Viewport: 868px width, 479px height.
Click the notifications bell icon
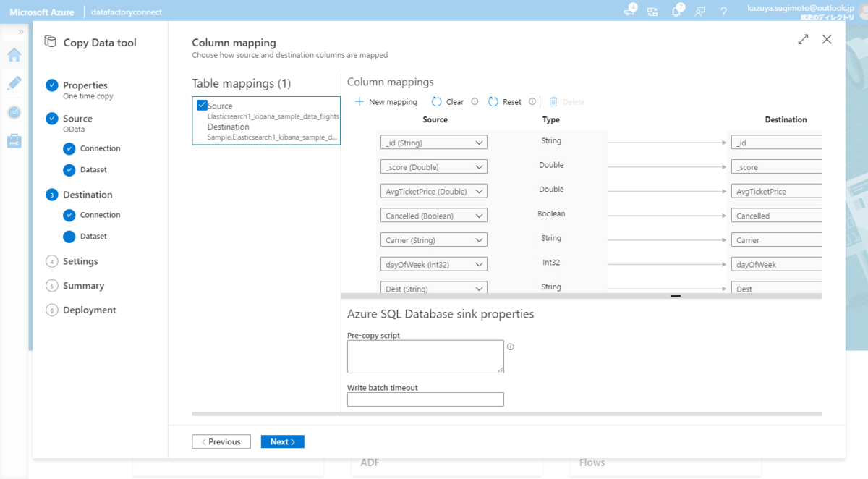677,12
